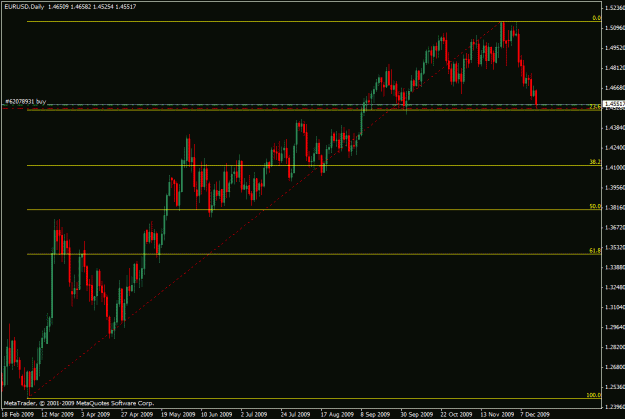Click the 38.2 Fibonacci level label
The width and height of the screenshot is (625, 419).
click(x=595, y=162)
